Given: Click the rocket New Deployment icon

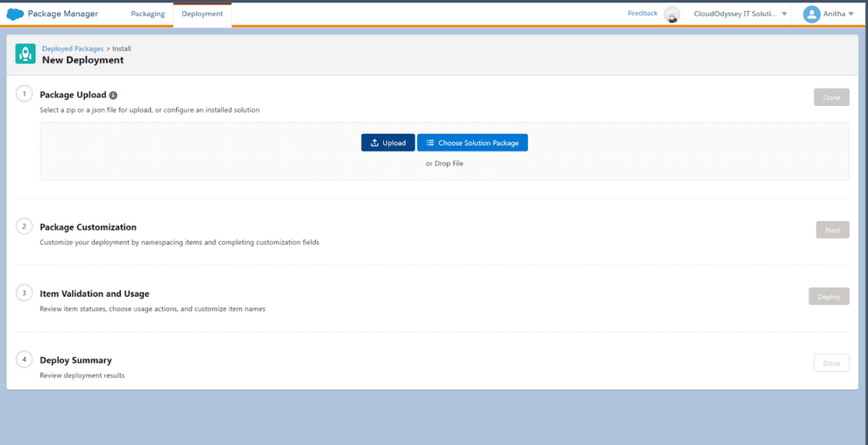Looking at the screenshot, I should point(25,54).
